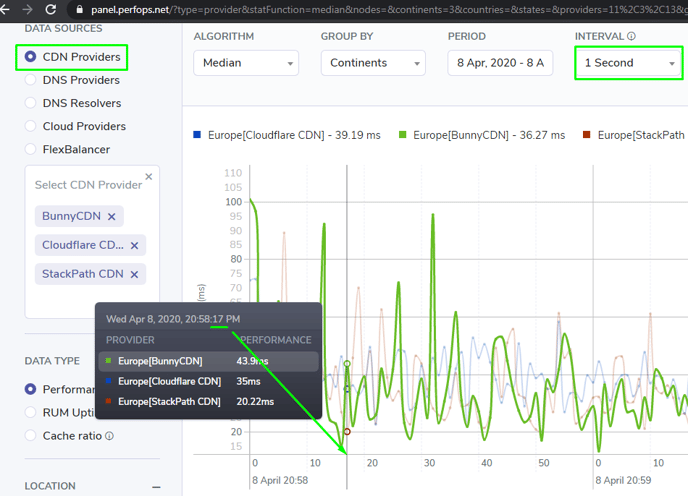Click the red StackPath chart data point marker
This screenshot has width=688, height=496.
coord(347,432)
